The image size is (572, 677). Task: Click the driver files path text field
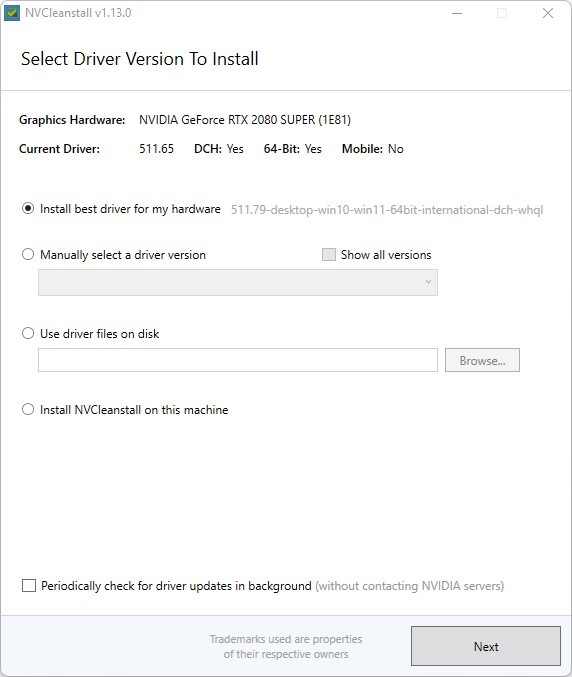point(238,360)
